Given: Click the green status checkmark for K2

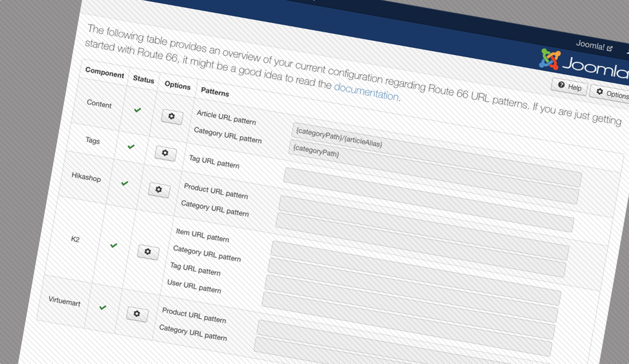Looking at the screenshot, I should coord(114,245).
